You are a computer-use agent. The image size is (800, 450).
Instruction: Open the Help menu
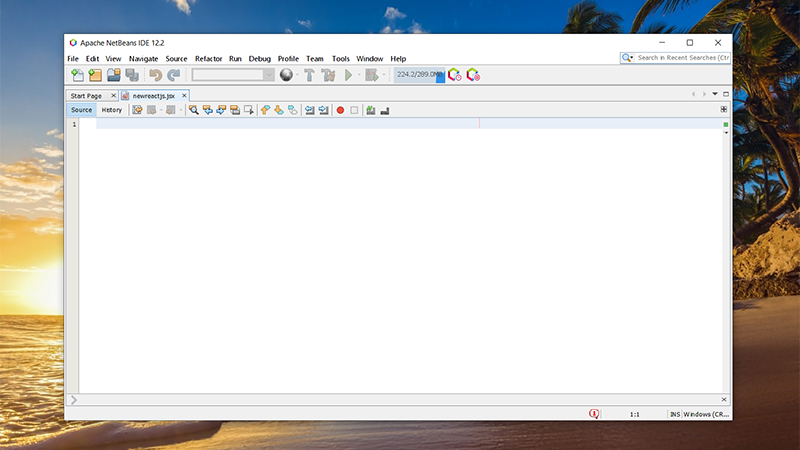398,59
